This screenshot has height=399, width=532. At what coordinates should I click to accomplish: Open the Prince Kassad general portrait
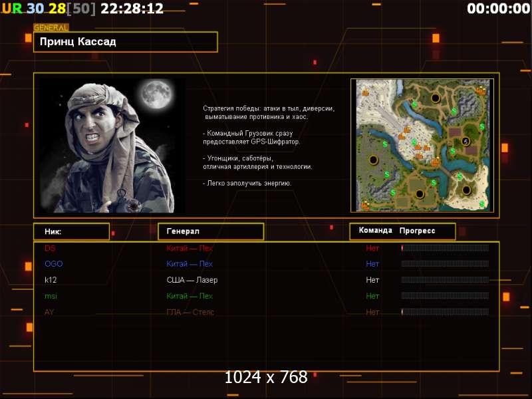tap(112, 146)
